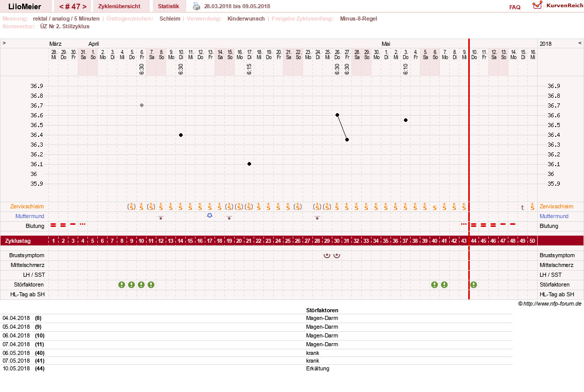This screenshot has width=584, height=392.
Task: Click cycle day 50 in the Zyklustag row
Action: (532, 241)
